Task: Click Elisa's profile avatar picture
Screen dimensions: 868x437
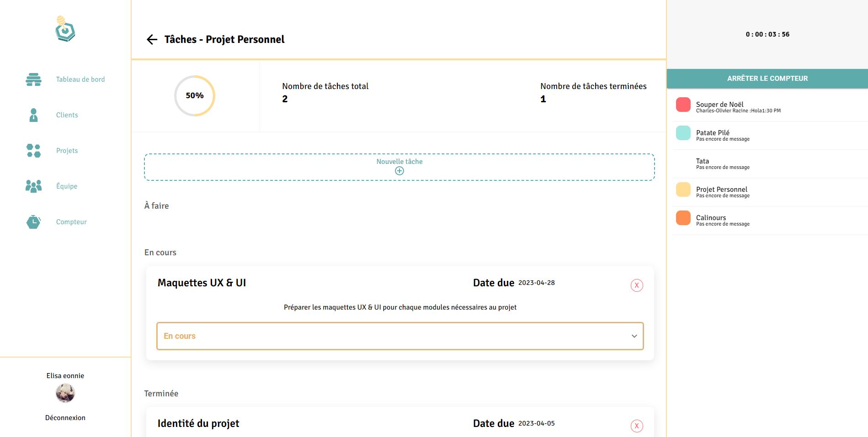Action: click(65, 393)
